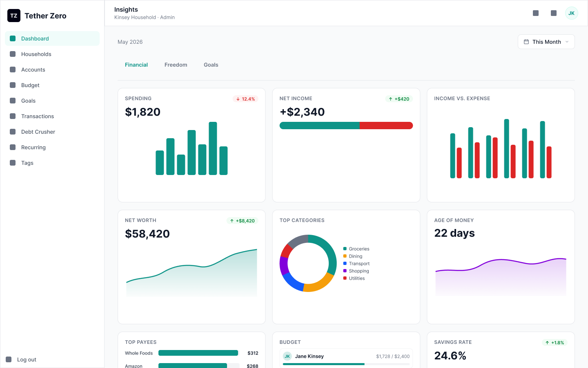Click the Dining legend color swatch
This screenshot has width=588, height=368.
[x=345, y=256]
